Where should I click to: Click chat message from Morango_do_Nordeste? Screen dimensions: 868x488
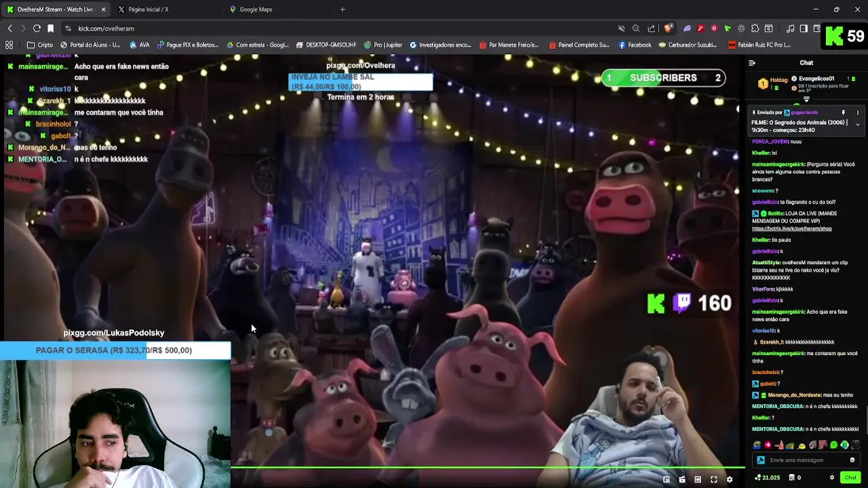802,395
